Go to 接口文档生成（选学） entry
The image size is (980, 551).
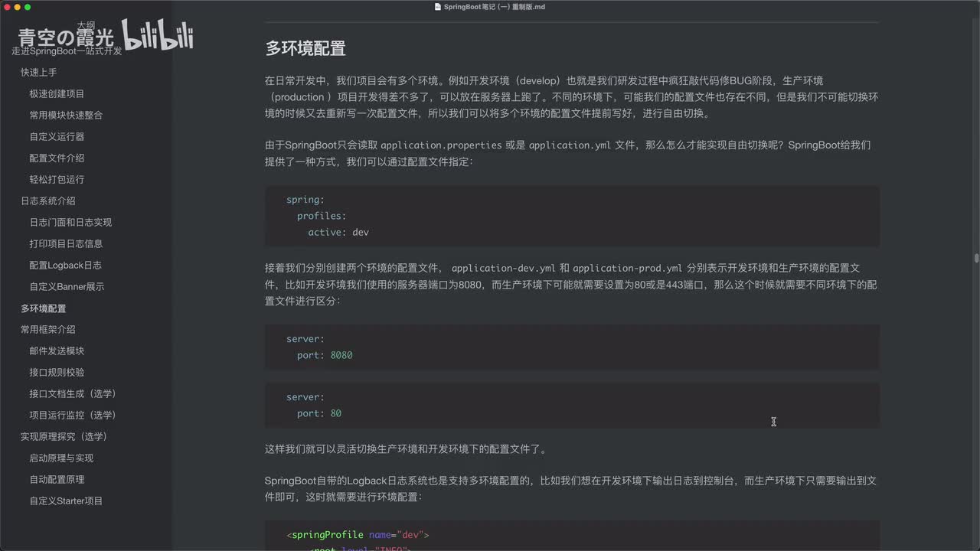[x=73, y=393]
